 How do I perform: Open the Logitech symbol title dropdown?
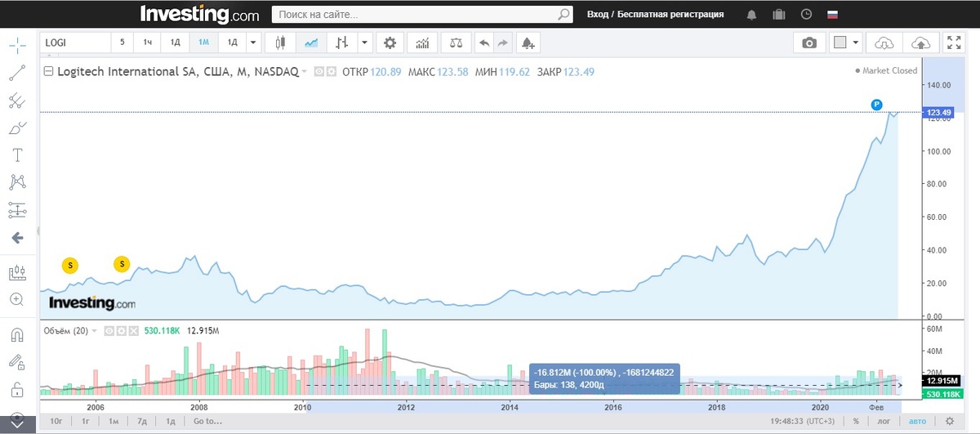coord(305,72)
